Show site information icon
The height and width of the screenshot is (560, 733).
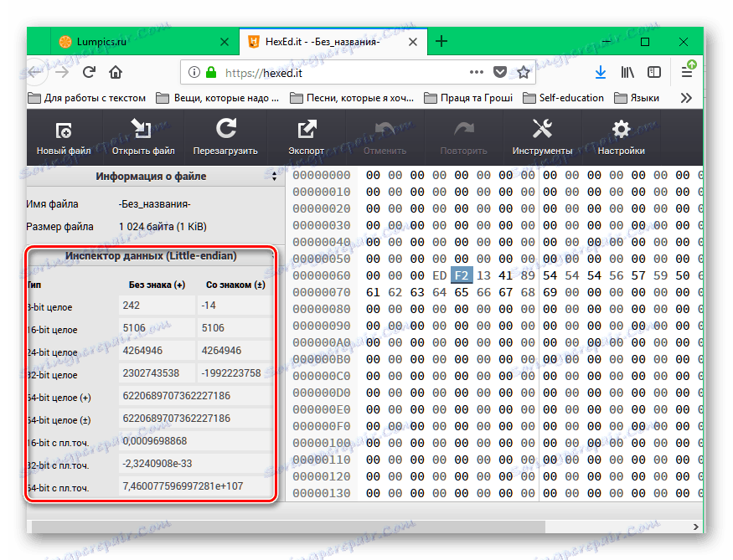point(194,72)
